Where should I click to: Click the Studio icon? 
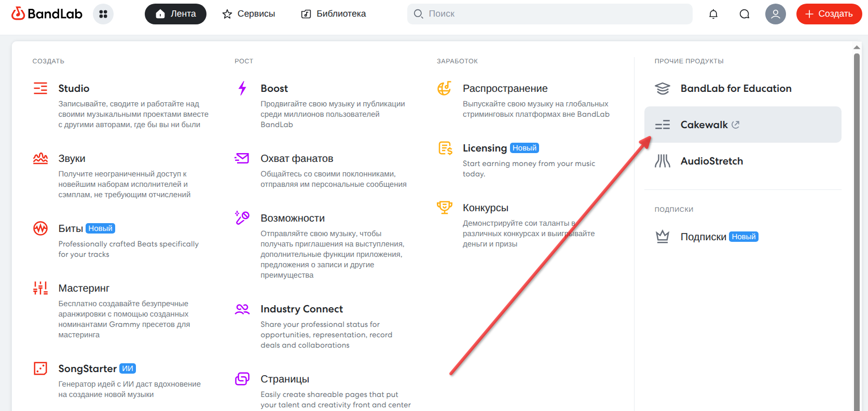[x=40, y=88]
